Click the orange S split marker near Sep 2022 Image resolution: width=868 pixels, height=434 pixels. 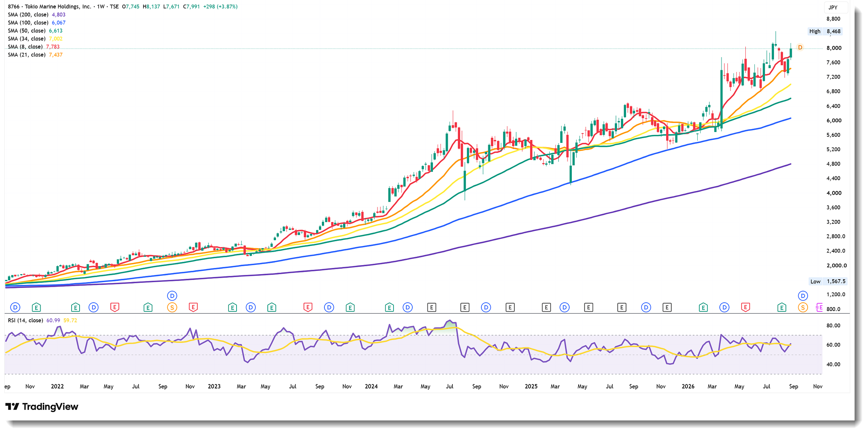172,308
